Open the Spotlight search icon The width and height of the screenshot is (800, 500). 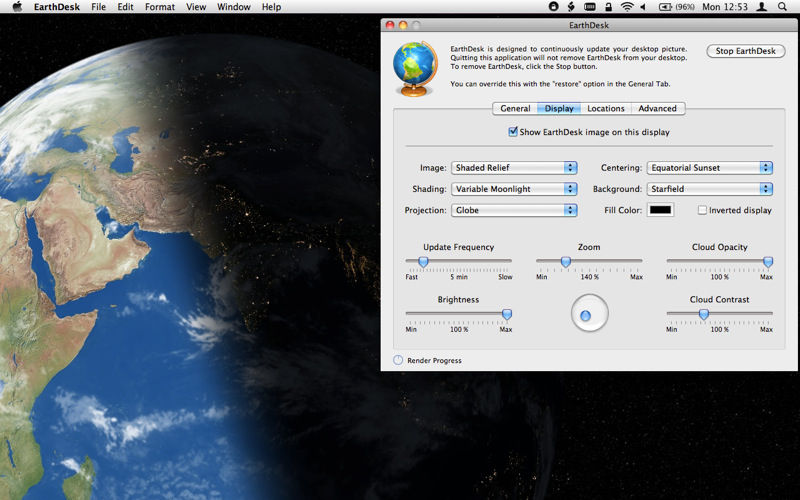coord(782,7)
